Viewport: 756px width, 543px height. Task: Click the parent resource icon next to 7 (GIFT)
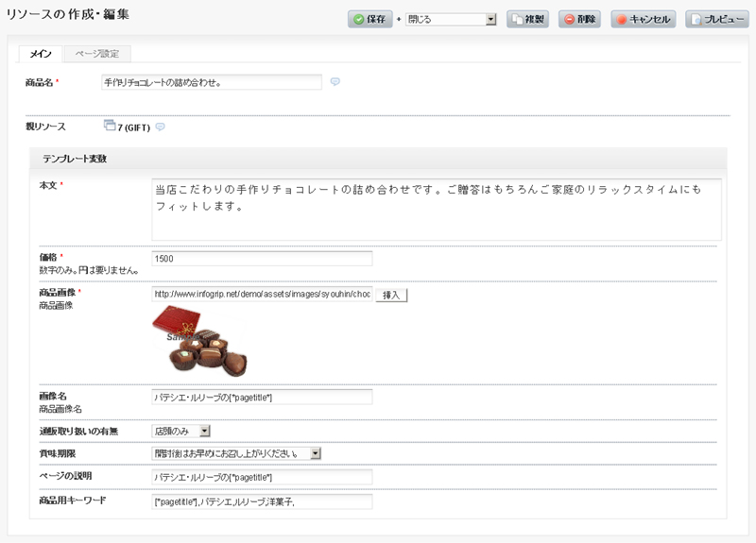coord(110,126)
